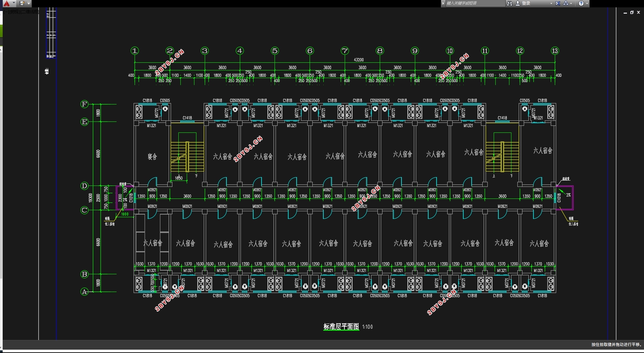The image size is (644, 353).
Task: Open the [二维线框] visual style menu
Action: tap(29, 12)
